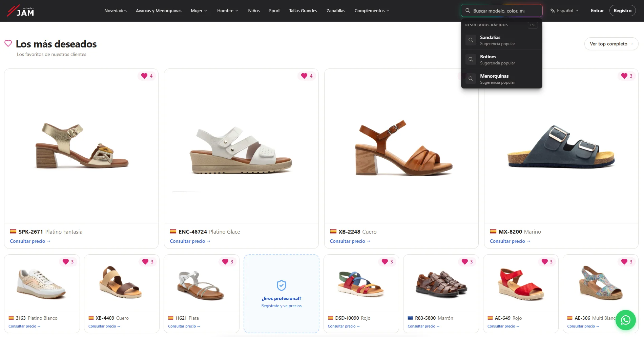The width and height of the screenshot is (644, 337).
Task: Click the pink heart icon beside Los más deseados
Action: [8, 43]
